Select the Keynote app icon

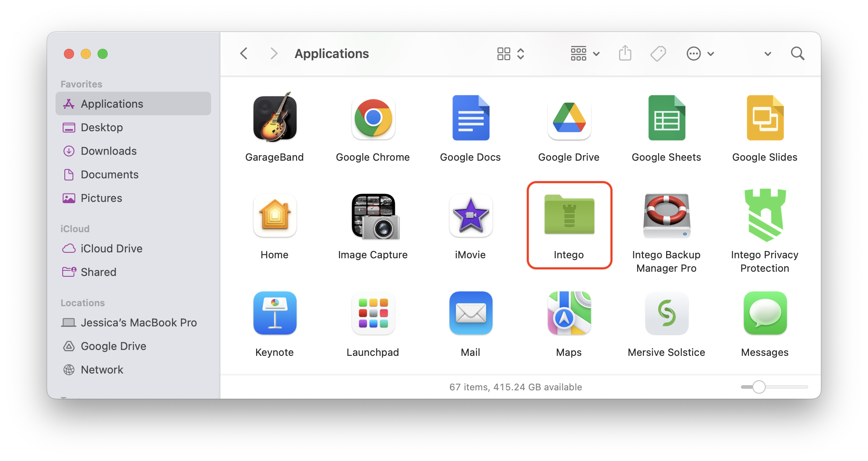tap(275, 313)
